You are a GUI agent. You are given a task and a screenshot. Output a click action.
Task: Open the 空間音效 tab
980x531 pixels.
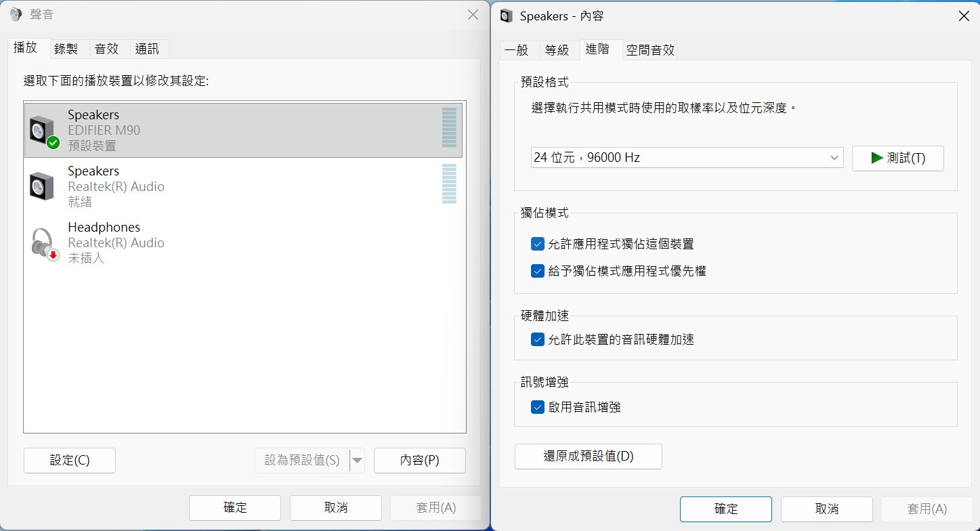(x=650, y=50)
